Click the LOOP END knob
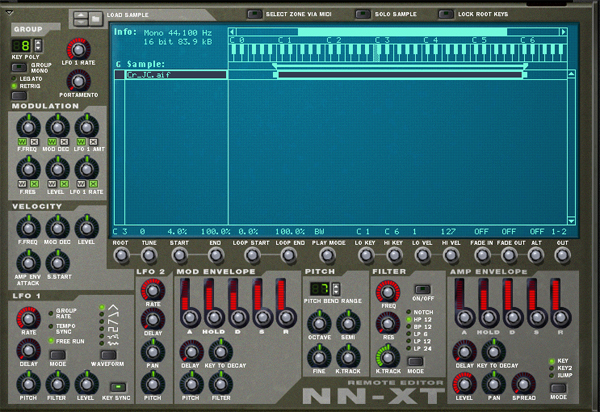 289,255
